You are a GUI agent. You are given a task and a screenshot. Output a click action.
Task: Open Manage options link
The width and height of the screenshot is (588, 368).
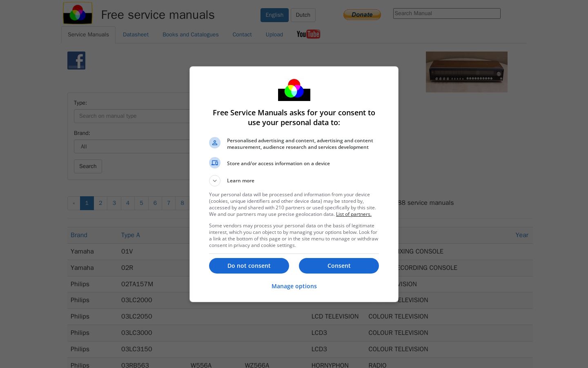click(x=294, y=286)
